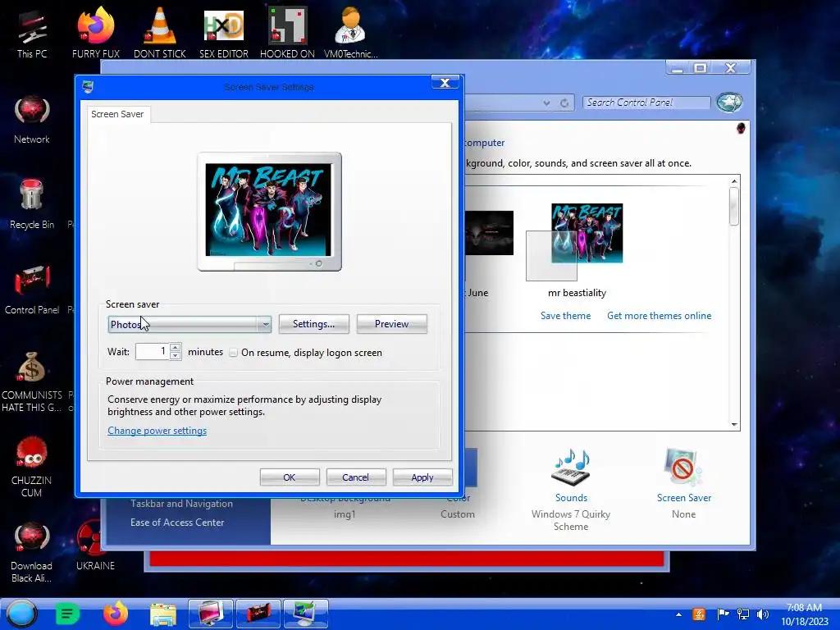Select the CHUZZIN red fuzzy desktop icon
The width and height of the screenshot is (840, 630).
tap(32, 467)
